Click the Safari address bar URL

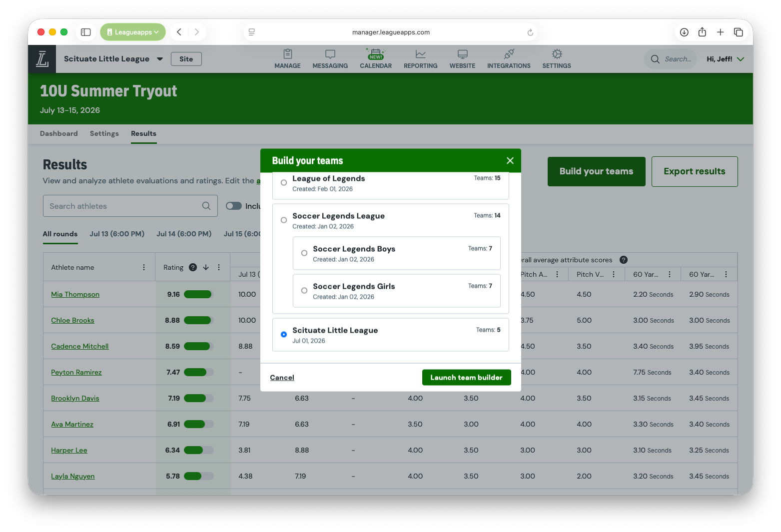click(391, 32)
